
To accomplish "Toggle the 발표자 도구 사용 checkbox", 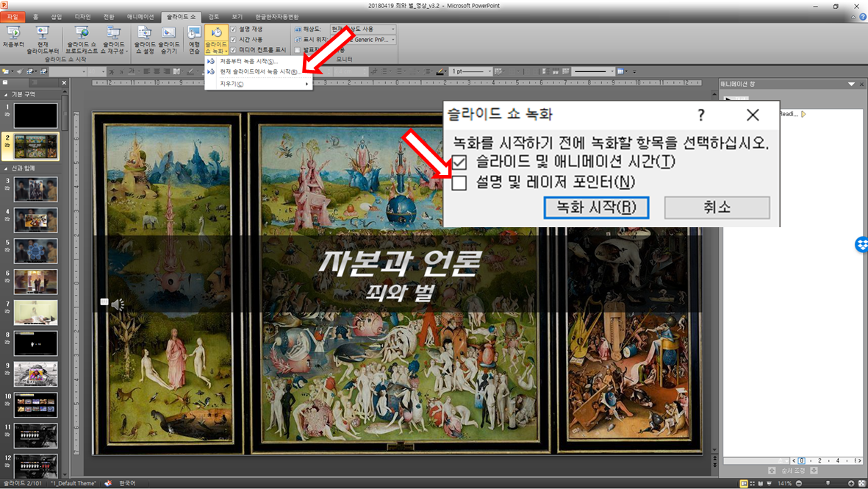I will (297, 50).
